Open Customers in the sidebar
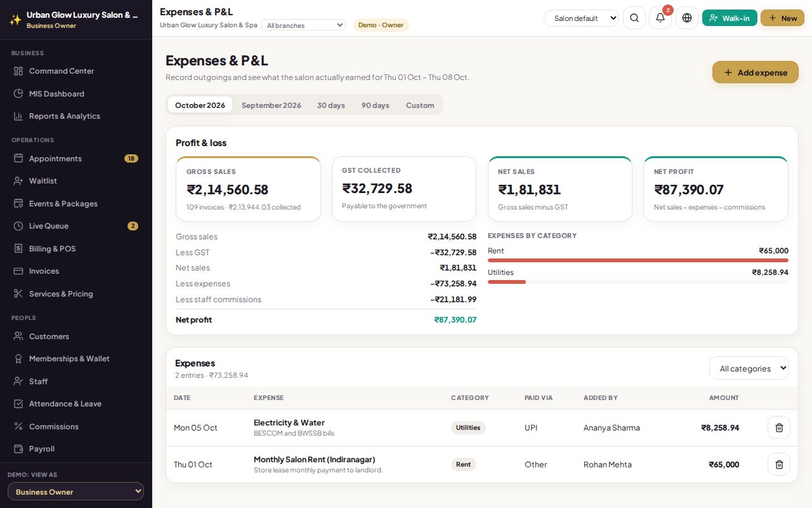812x508 pixels. (76, 336)
